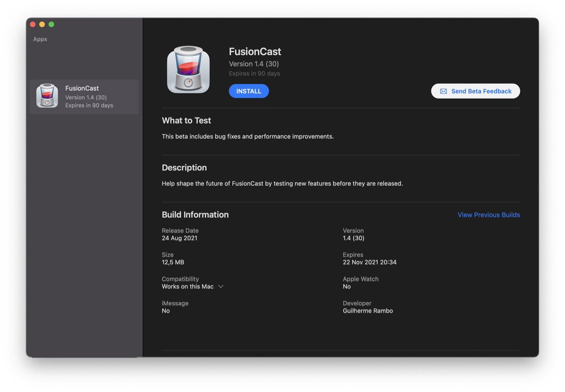The width and height of the screenshot is (565, 392).
Task: Click '1.4 (30)' value under Version label
Action: coord(354,238)
